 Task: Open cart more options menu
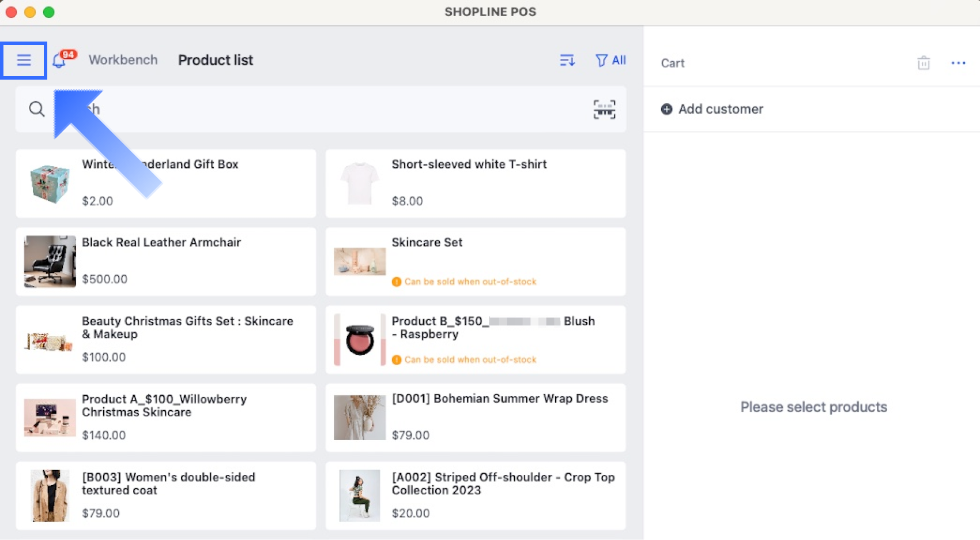[x=958, y=63]
